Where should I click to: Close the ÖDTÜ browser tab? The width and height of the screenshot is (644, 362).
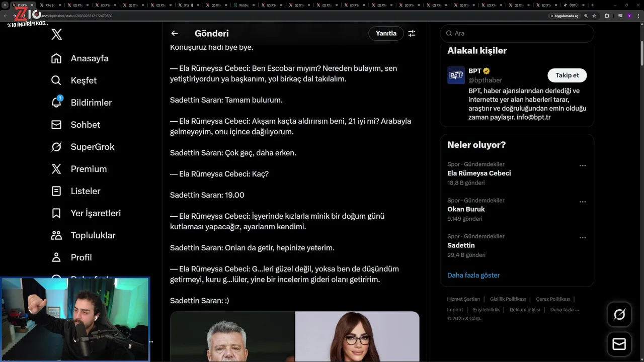pos(584,5)
